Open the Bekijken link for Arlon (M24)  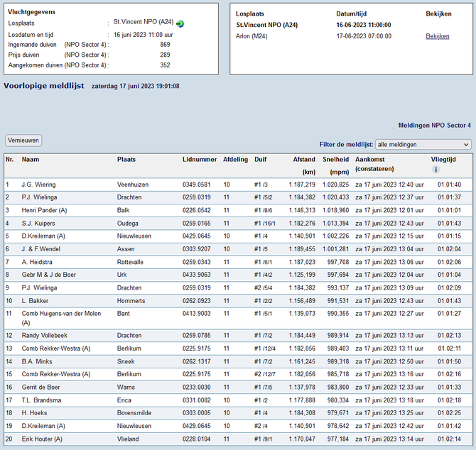tap(437, 36)
